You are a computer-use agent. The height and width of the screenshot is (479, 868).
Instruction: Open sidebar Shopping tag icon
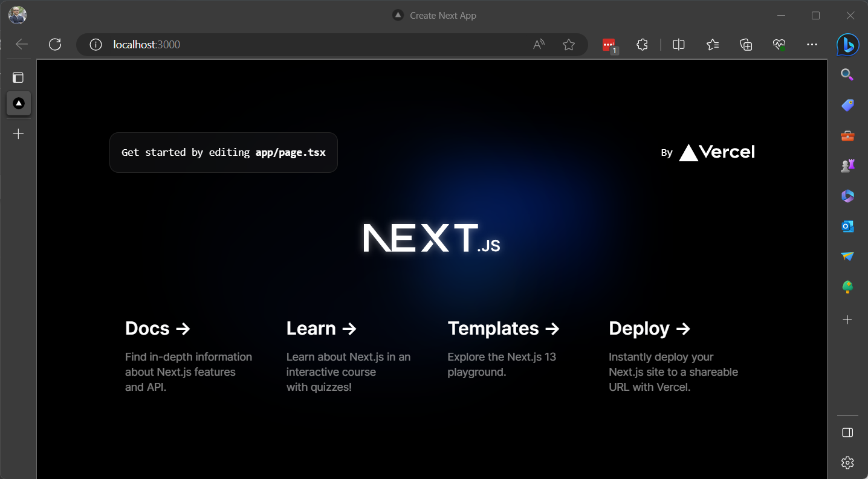[847, 105]
